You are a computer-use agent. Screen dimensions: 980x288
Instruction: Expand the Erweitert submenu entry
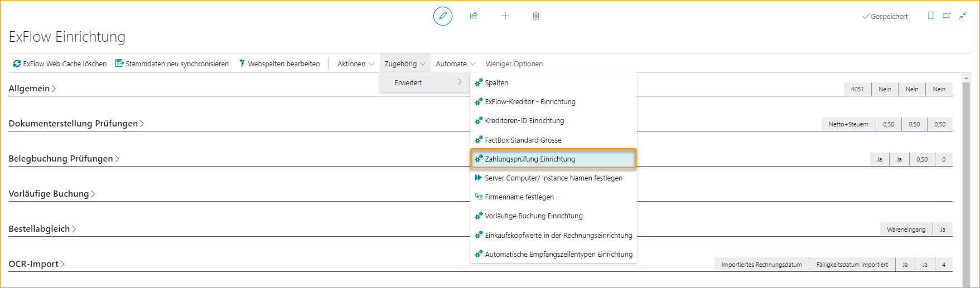click(424, 82)
